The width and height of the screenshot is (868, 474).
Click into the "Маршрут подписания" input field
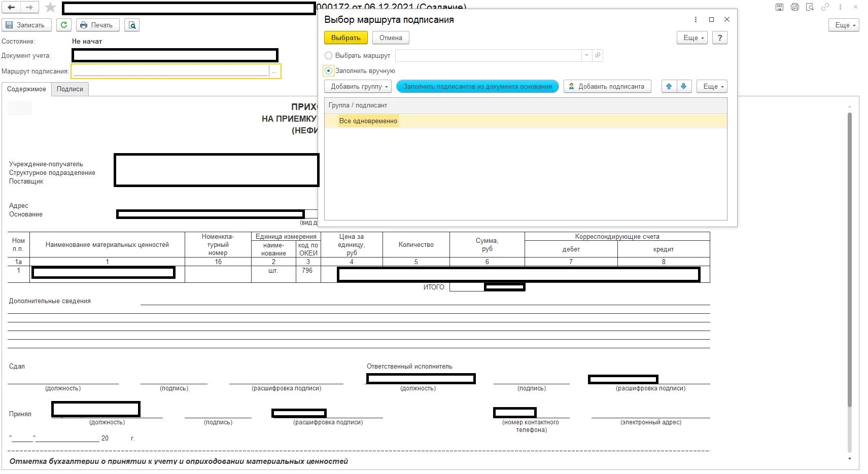point(170,71)
